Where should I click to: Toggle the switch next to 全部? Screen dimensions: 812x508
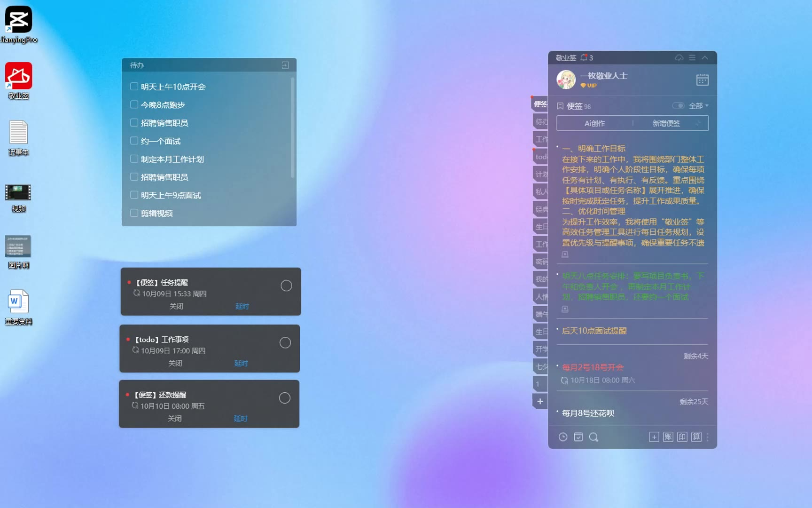(x=678, y=106)
